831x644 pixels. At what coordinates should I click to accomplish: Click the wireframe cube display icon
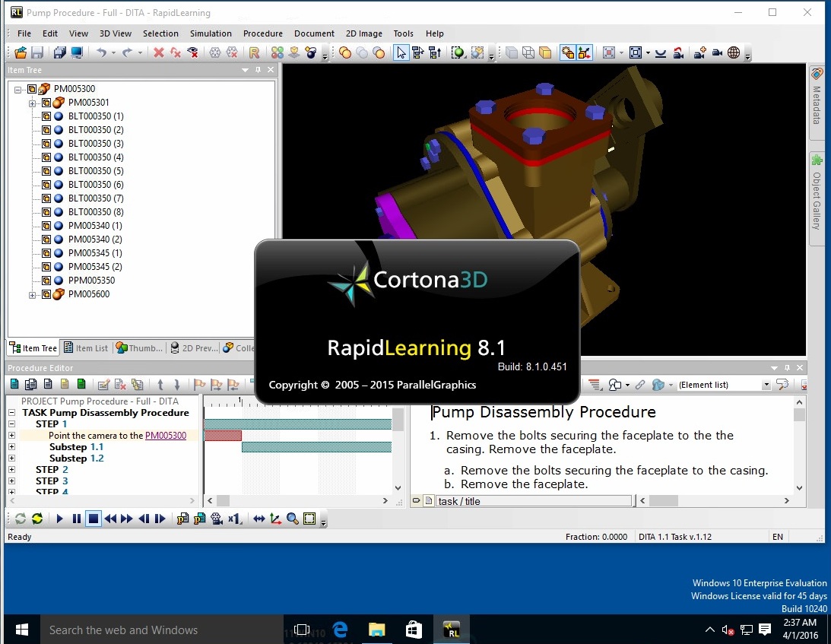[528, 52]
